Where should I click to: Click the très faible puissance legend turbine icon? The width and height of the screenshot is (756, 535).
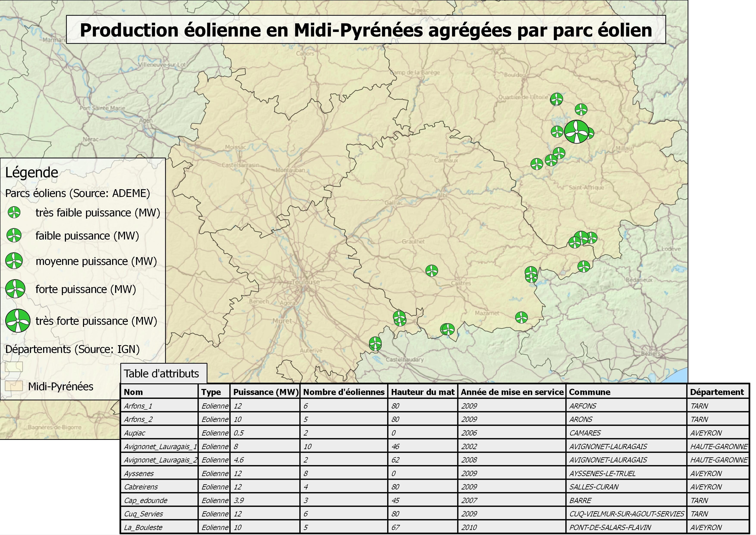(x=14, y=212)
